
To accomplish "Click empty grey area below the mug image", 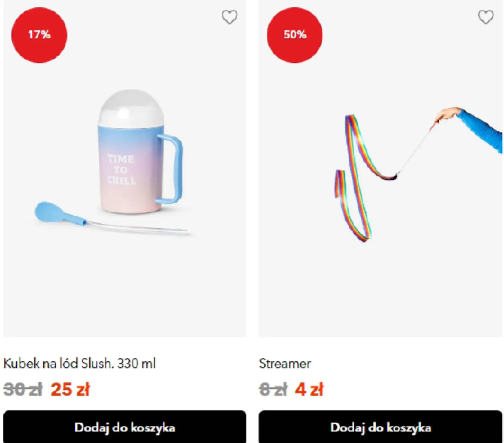I will click(125, 289).
